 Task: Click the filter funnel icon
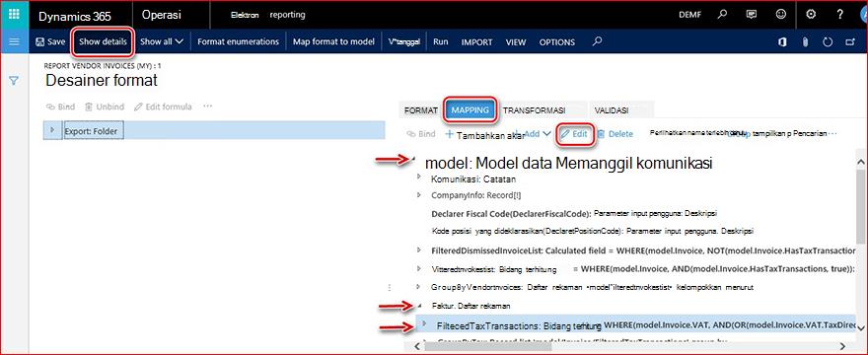(x=15, y=81)
